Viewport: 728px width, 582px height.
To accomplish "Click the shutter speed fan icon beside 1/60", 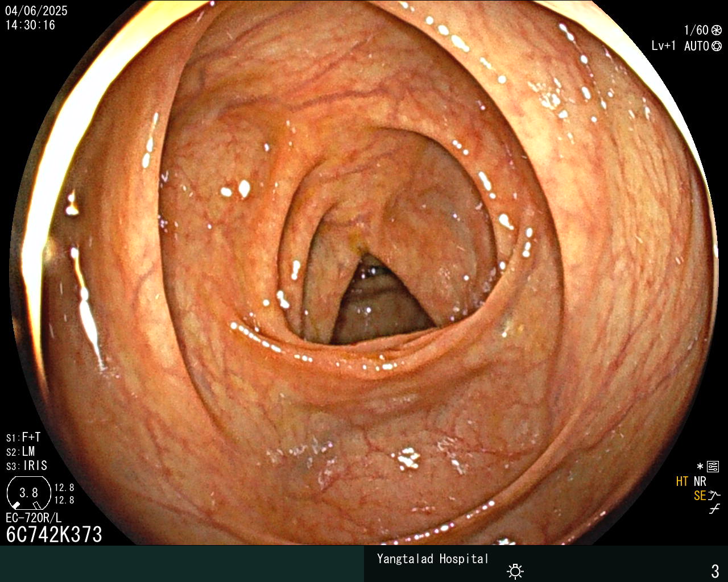I will pos(717,30).
